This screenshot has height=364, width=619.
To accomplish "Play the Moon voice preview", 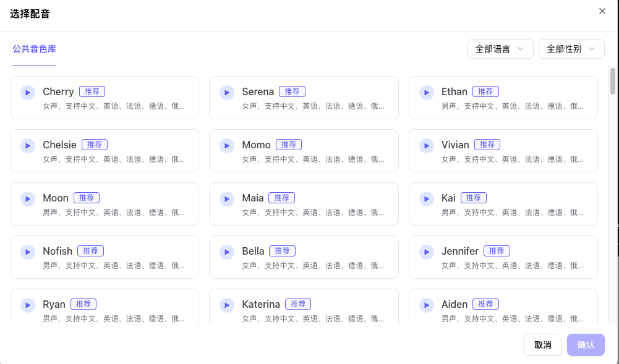I will click(28, 198).
